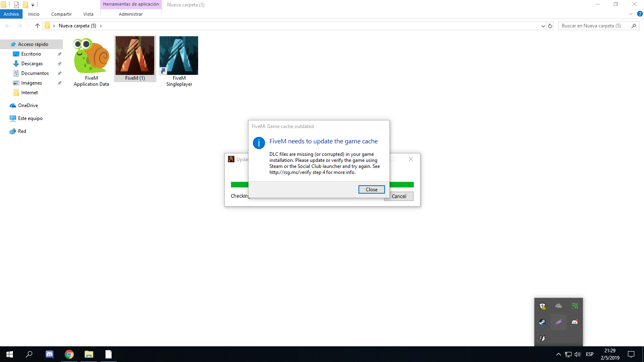Open the volume control in taskbar

(578, 354)
